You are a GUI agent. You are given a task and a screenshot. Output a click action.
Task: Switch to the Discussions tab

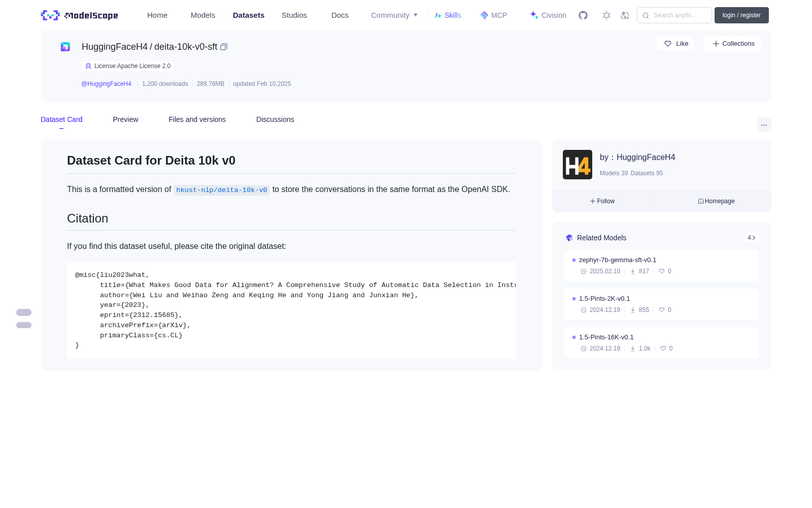275,119
